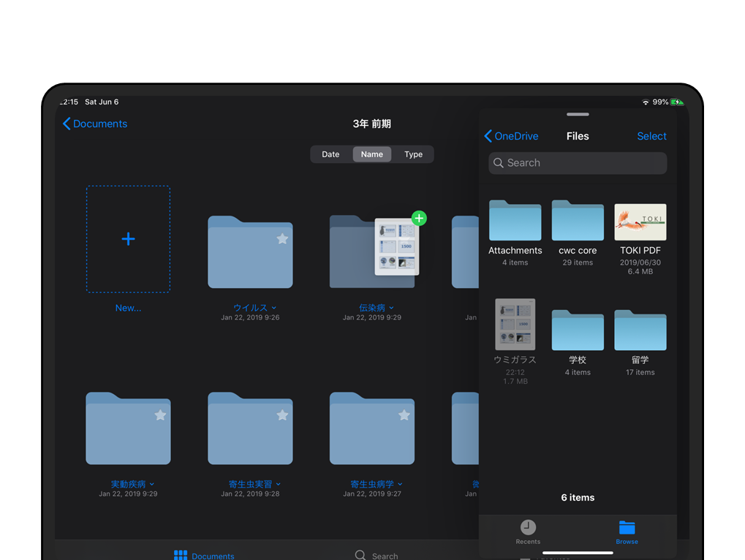Open the cwc core folder
This screenshot has height=560, width=745.
(x=578, y=221)
